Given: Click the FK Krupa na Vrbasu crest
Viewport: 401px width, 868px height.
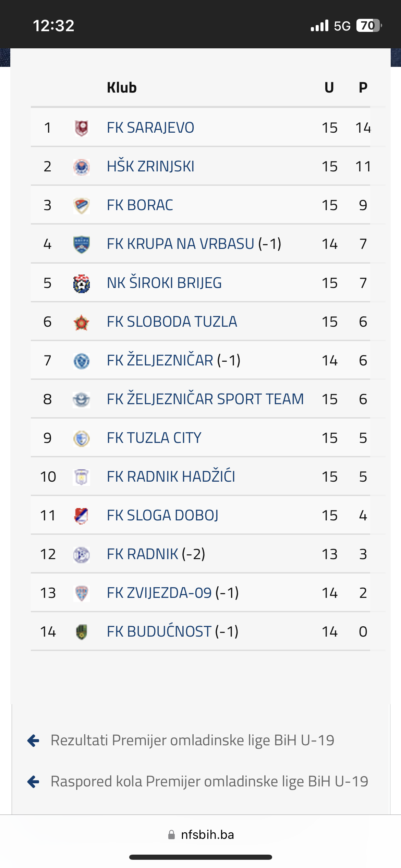Looking at the screenshot, I should pos(82,244).
